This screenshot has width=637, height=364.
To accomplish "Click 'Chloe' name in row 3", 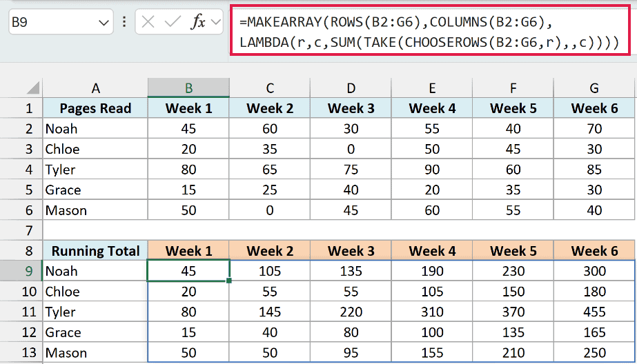I will coord(62,149).
